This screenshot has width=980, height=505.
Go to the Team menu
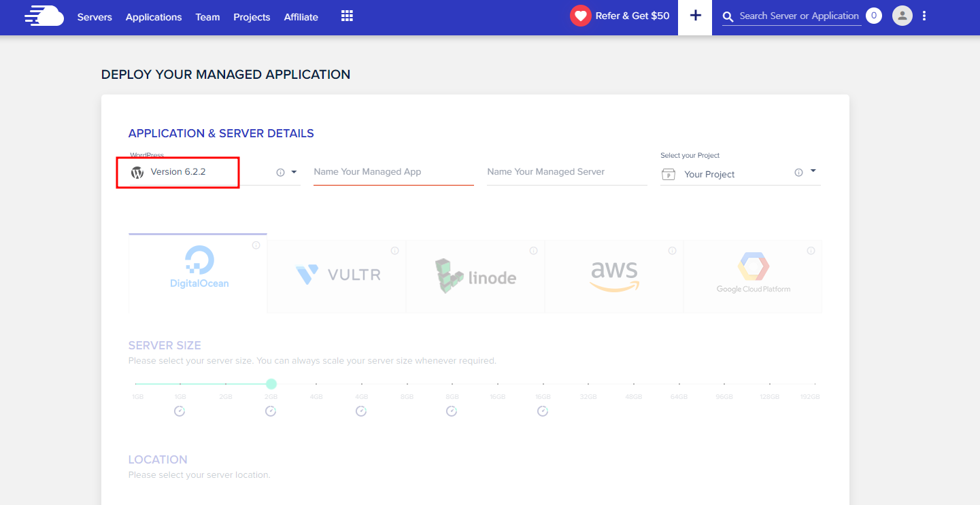[207, 17]
